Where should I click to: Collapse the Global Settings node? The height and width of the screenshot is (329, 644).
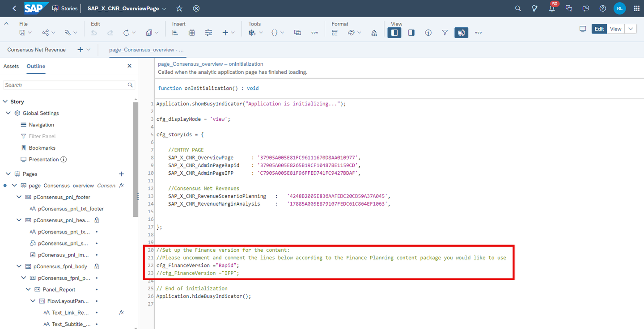[x=8, y=113]
